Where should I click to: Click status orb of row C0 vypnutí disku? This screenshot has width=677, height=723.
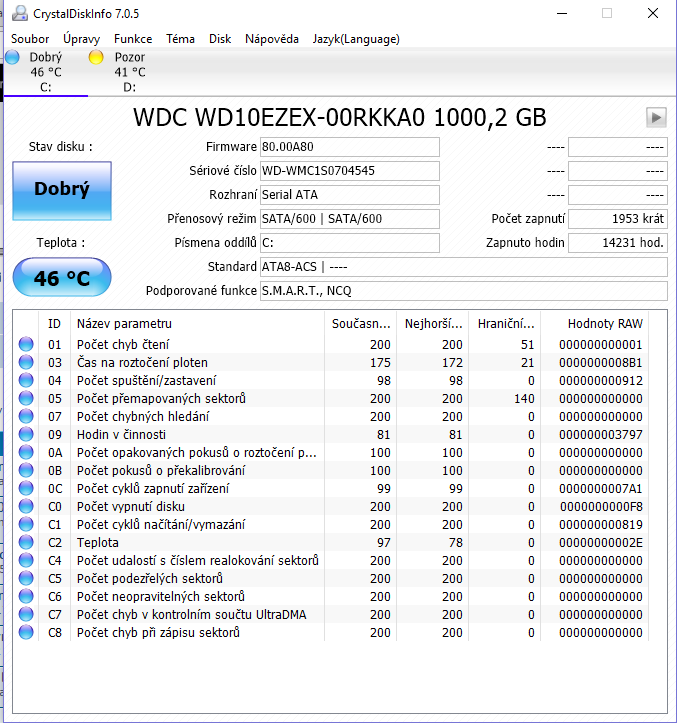pyautogui.click(x=26, y=506)
